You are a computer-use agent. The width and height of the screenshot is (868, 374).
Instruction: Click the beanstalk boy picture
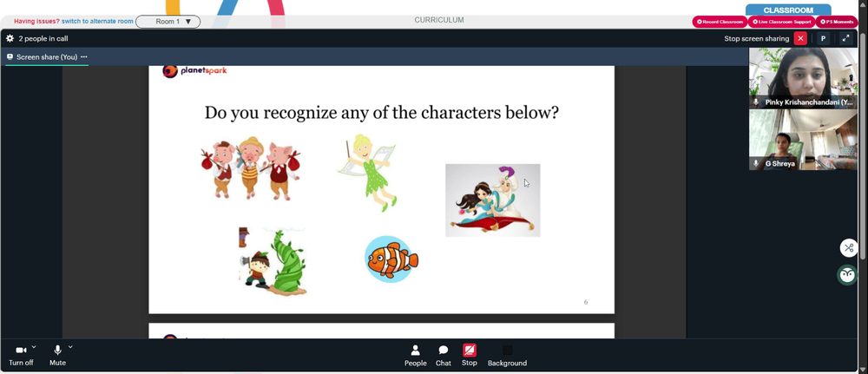coord(273,261)
